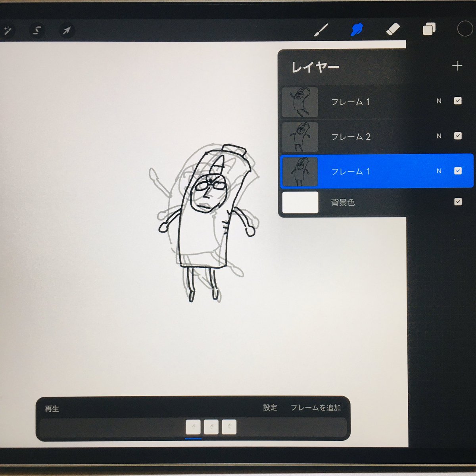Viewport: 476px width, 476px height.
Task: Open the Adjustments magic wand menu
Action: (7, 30)
